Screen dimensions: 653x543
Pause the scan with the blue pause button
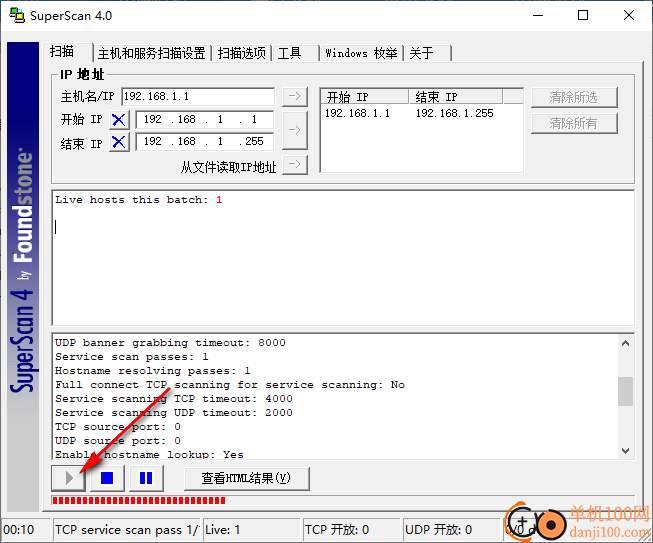coord(146,478)
